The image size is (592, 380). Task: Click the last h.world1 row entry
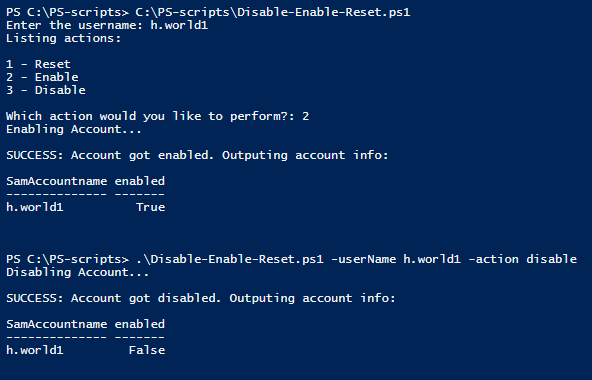35,350
